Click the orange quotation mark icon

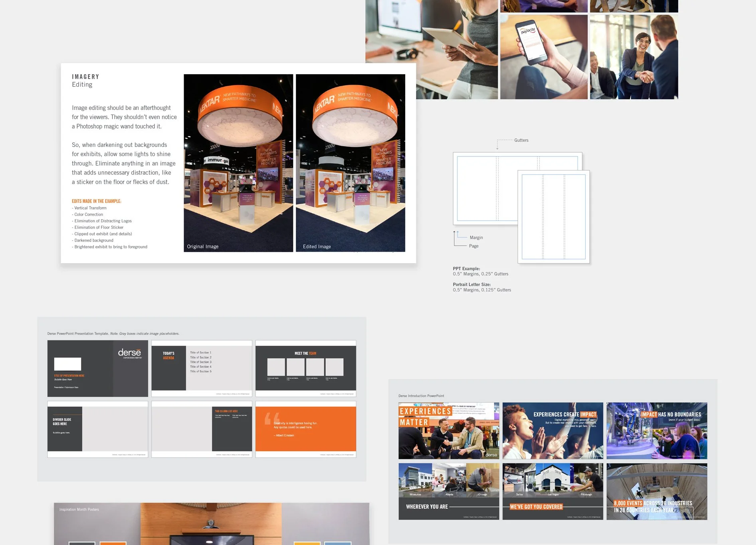[x=272, y=418]
